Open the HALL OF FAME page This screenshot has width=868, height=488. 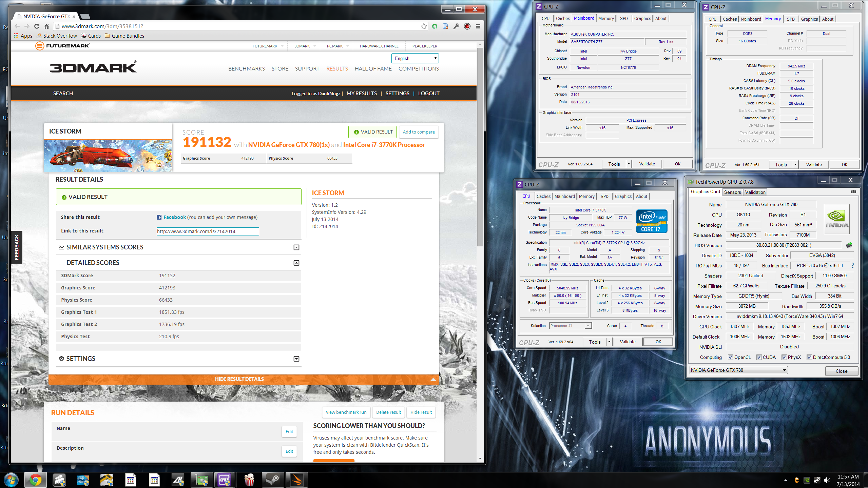pyautogui.click(x=373, y=69)
